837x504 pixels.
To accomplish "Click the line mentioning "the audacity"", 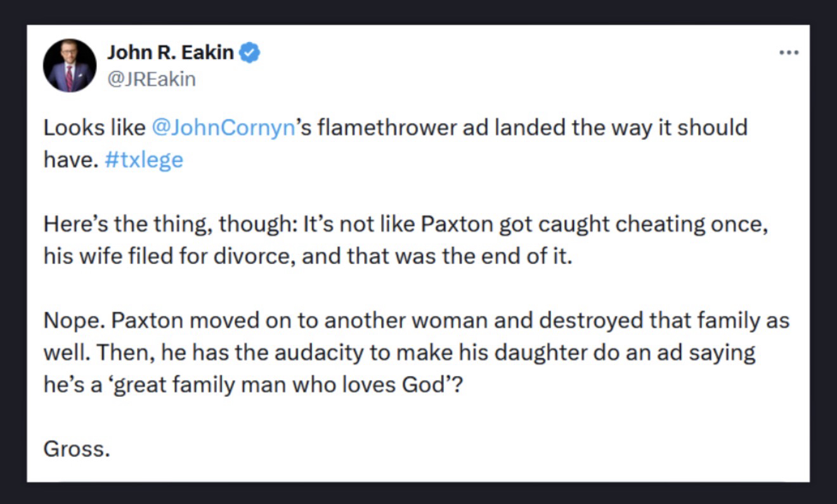I will (399, 352).
